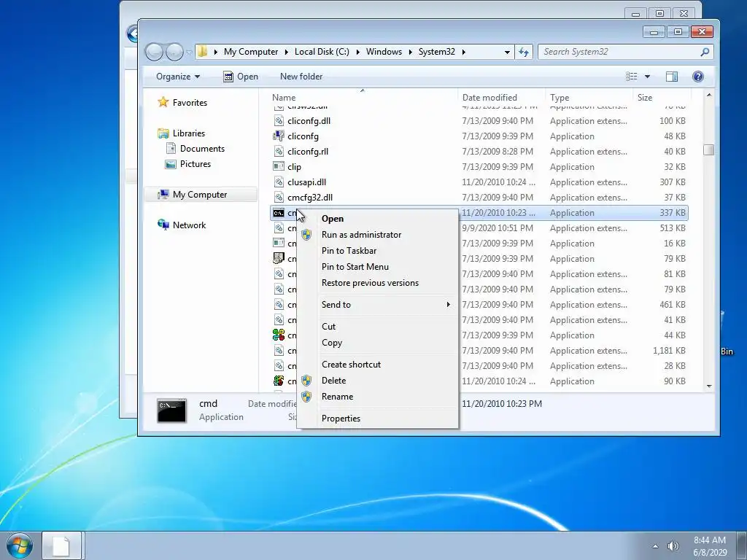Click the Search System32 input field
Viewport: 747px width, 560px height.
point(619,52)
